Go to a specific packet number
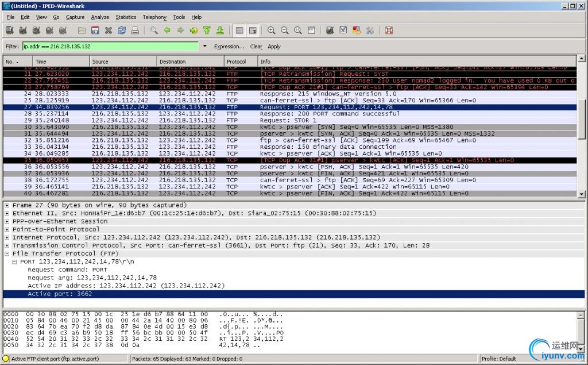Image resolution: width=588 pixels, height=365 pixels. click(x=194, y=30)
